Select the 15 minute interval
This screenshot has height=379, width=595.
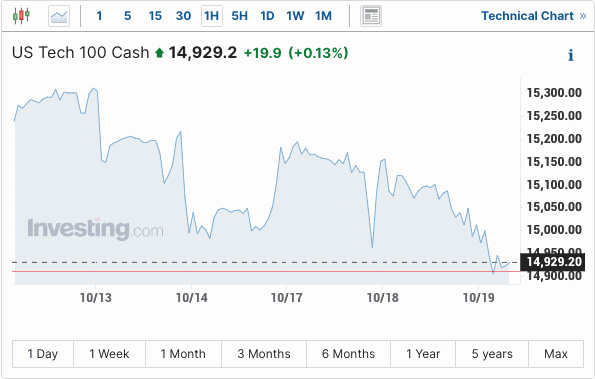(x=155, y=16)
